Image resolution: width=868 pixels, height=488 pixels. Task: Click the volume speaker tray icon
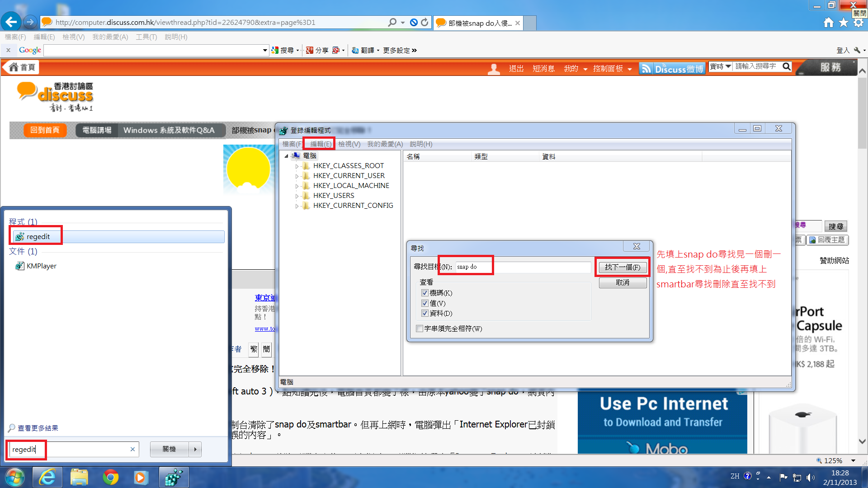point(810,477)
